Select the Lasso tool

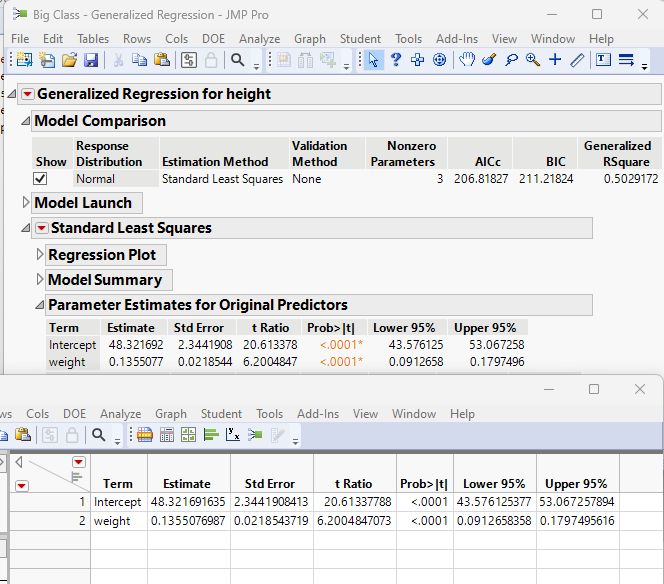click(511, 60)
